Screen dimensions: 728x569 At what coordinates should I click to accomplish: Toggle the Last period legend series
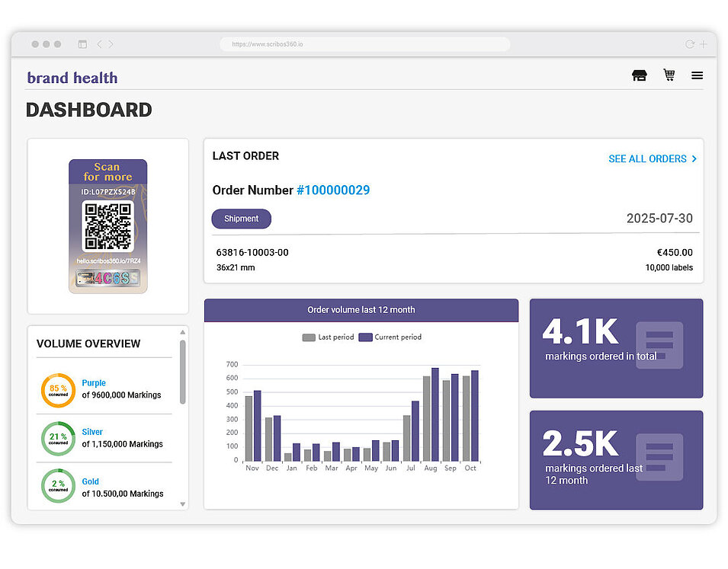click(328, 337)
